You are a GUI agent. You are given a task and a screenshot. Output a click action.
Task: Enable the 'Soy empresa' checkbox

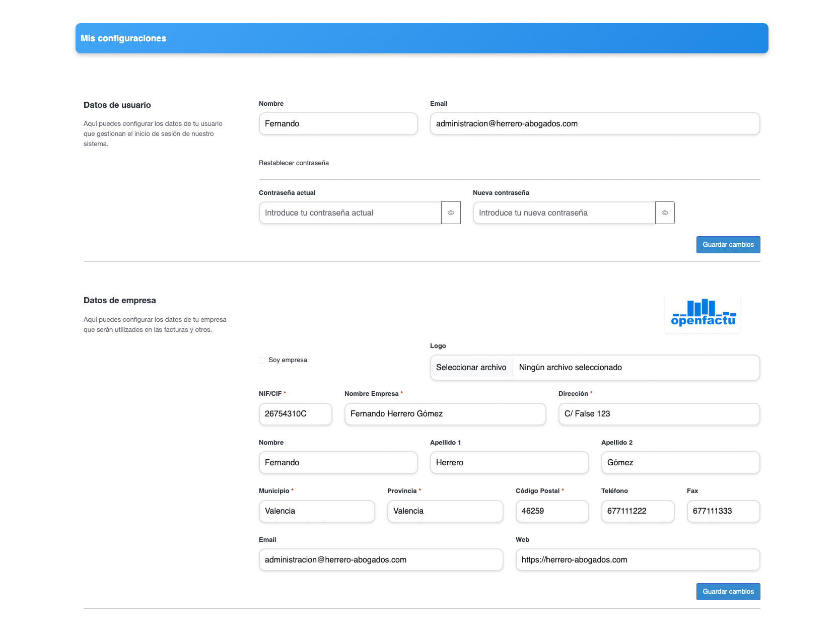(x=262, y=360)
